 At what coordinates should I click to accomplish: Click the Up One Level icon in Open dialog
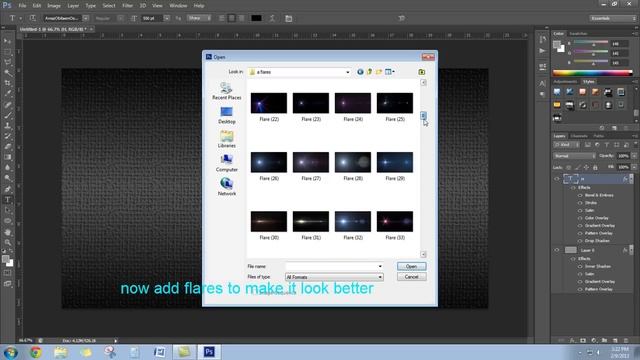369,72
